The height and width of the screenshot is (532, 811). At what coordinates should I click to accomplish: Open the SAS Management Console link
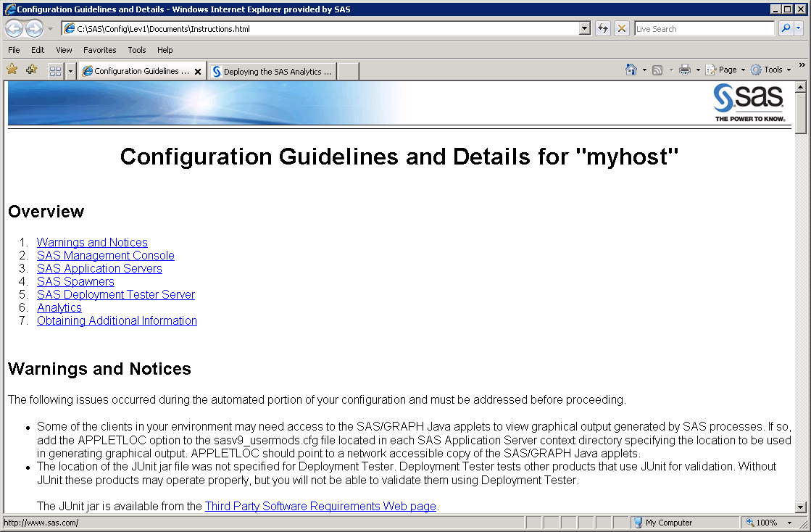coord(106,255)
